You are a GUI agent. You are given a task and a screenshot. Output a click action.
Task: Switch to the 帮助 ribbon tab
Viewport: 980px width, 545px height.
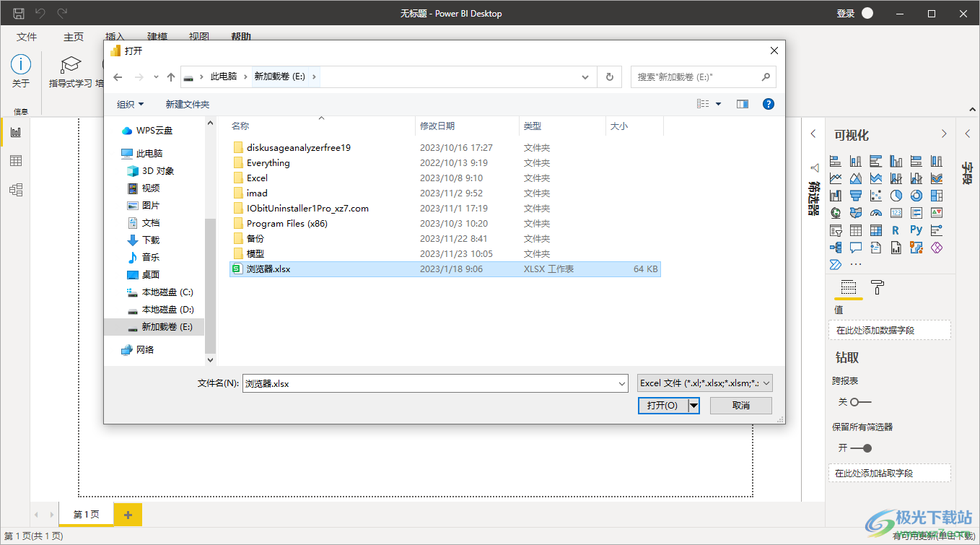tap(241, 37)
